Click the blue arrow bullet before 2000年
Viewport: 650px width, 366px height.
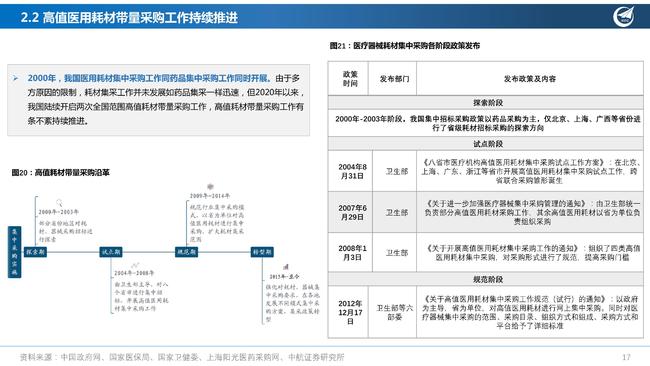pyautogui.click(x=16, y=78)
